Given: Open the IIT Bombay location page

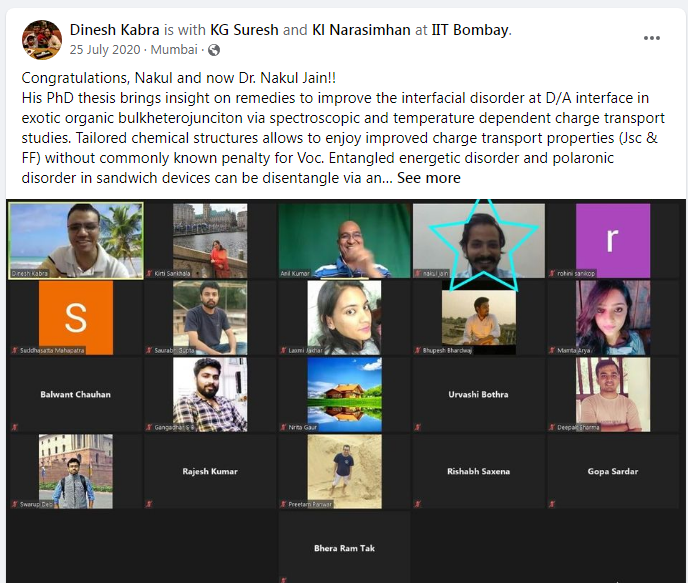Looking at the screenshot, I should tap(470, 30).
